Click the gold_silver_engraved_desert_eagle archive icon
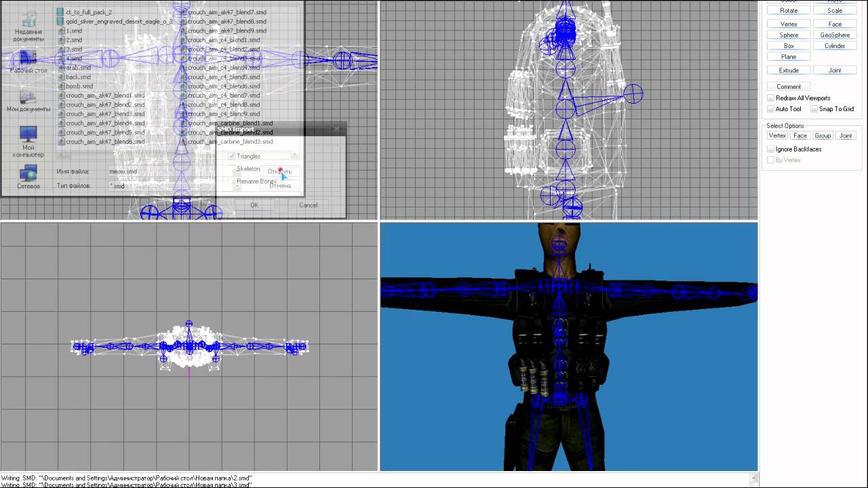This screenshot has height=488, width=868. tap(60, 22)
